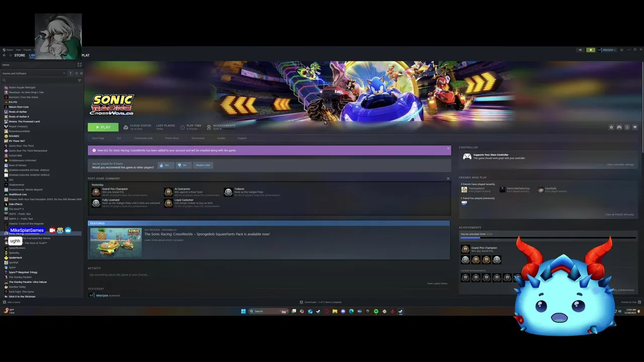The width and height of the screenshot is (644, 362).
Task: Choose Maybe Later for recommendation
Action: click(203, 165)
